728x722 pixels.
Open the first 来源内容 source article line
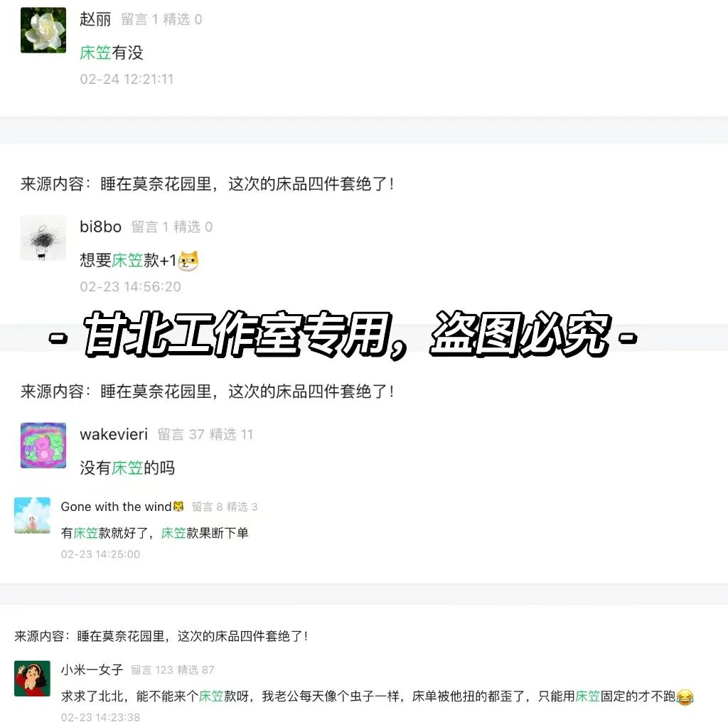click(207, 184)
